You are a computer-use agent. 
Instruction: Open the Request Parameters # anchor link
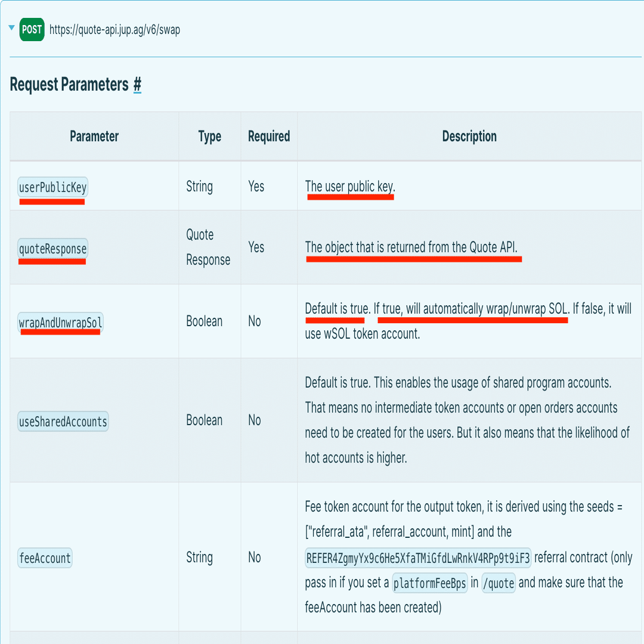137,85
